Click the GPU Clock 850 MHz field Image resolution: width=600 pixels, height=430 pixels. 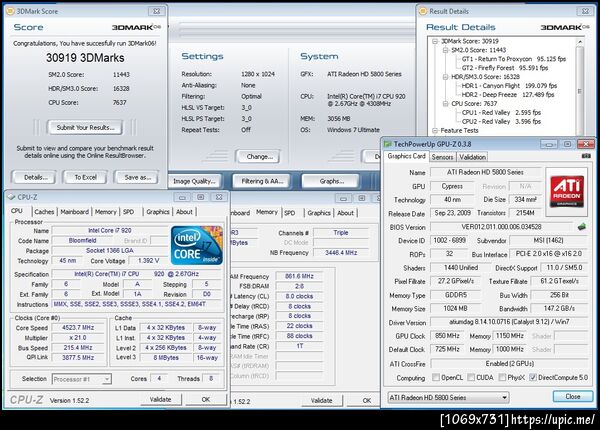[x=447, y=336]
